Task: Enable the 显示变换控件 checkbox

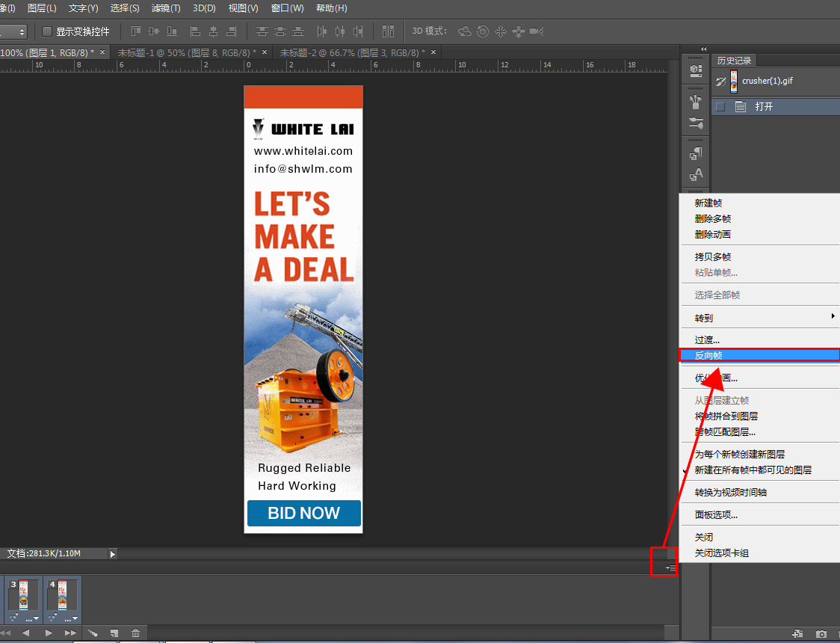Action: click(47, 31)
